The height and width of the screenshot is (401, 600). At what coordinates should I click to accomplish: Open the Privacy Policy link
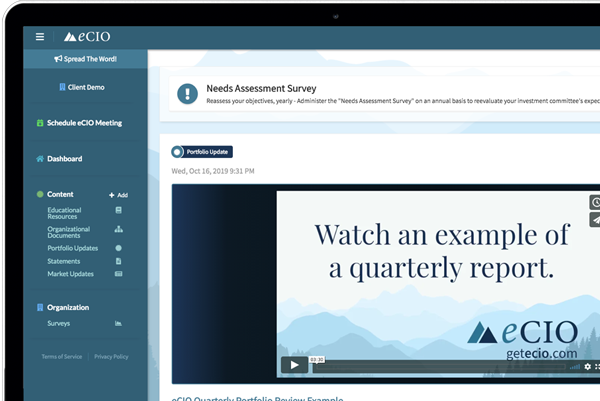pyautogui.click(x=111, y=357)
